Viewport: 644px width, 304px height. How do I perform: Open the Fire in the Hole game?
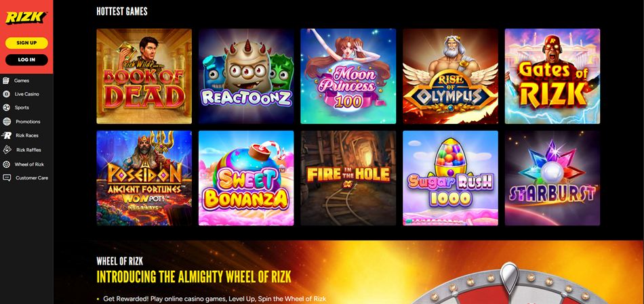coord(348,178)
